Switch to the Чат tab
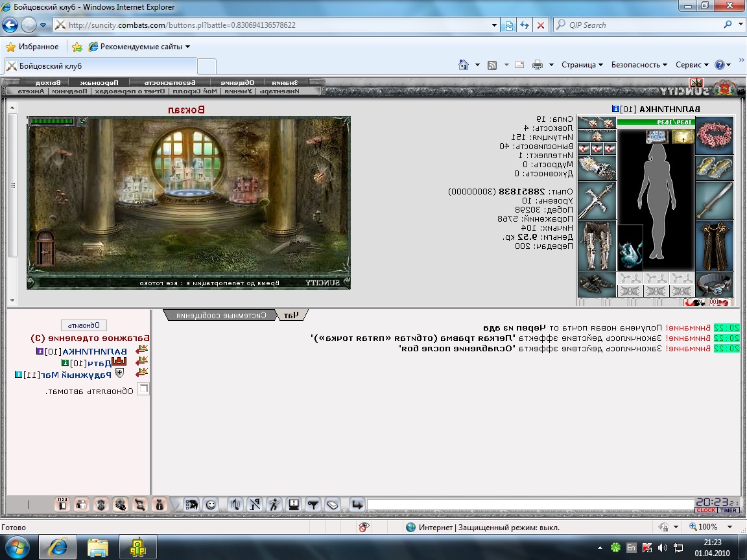Screen dimensions: 747x560 [292, 315]
